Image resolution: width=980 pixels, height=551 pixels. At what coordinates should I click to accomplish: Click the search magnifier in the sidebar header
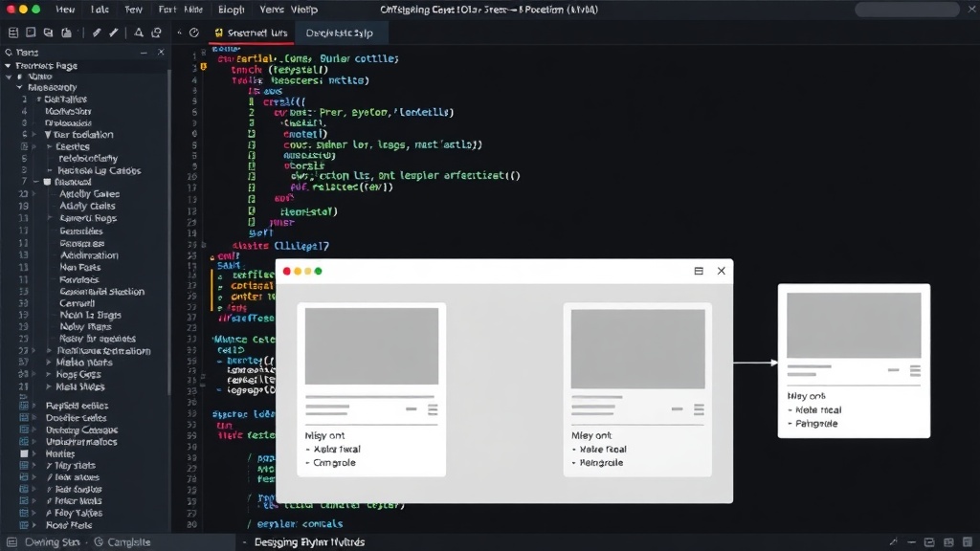[9, 53]
